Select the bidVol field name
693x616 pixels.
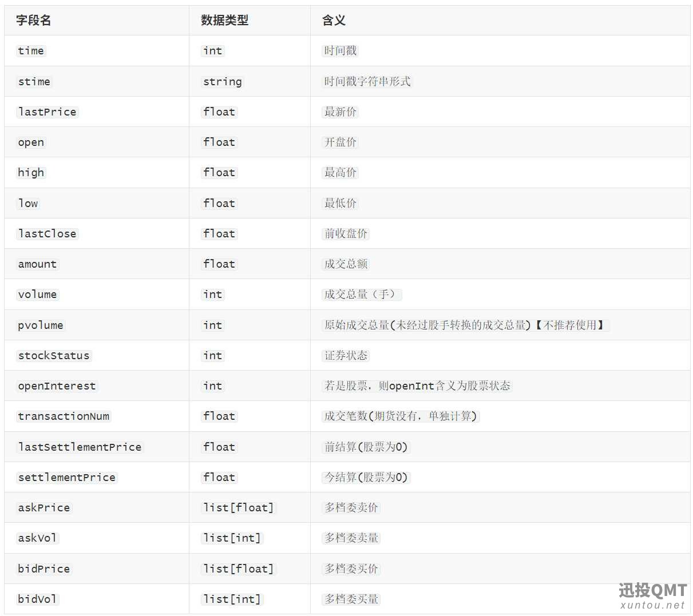point(38,599)
